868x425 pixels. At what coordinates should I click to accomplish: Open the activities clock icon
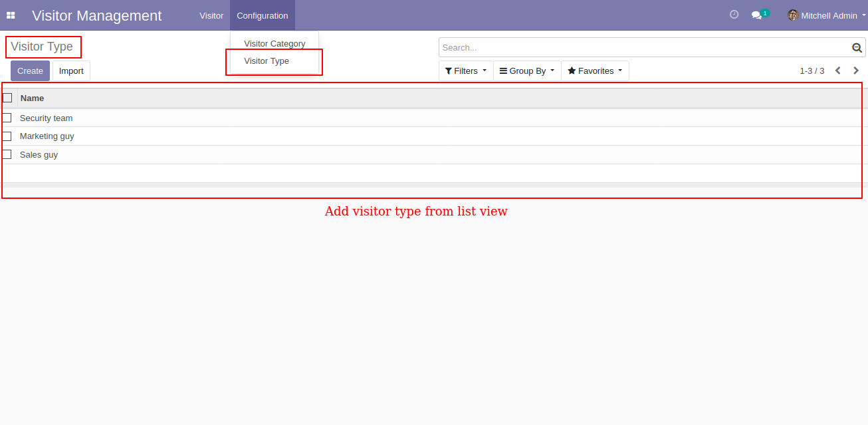coord(734,15)
